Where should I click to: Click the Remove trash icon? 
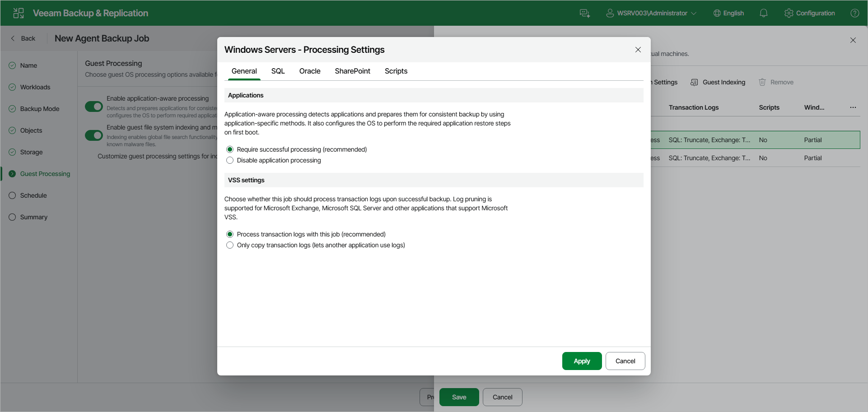(762, 82)
